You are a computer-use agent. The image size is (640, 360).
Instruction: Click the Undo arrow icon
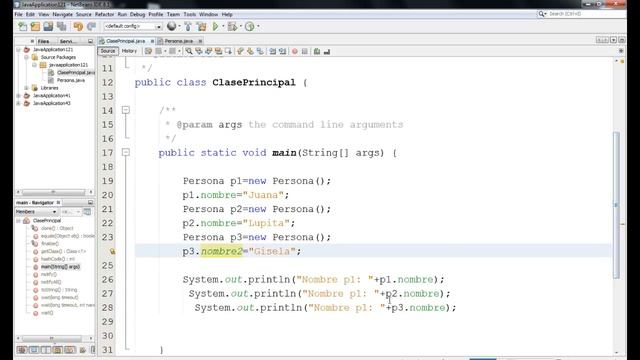pyautogui.click(x=78, y=27)
